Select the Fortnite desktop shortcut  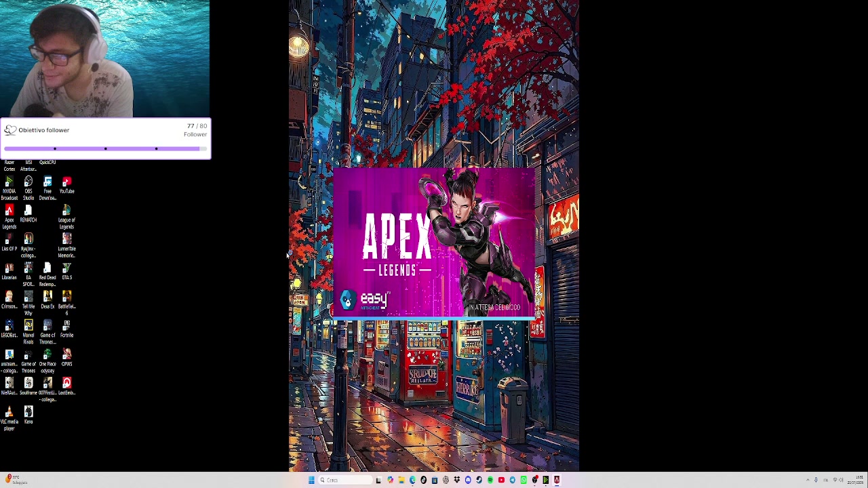coord(66,329)
